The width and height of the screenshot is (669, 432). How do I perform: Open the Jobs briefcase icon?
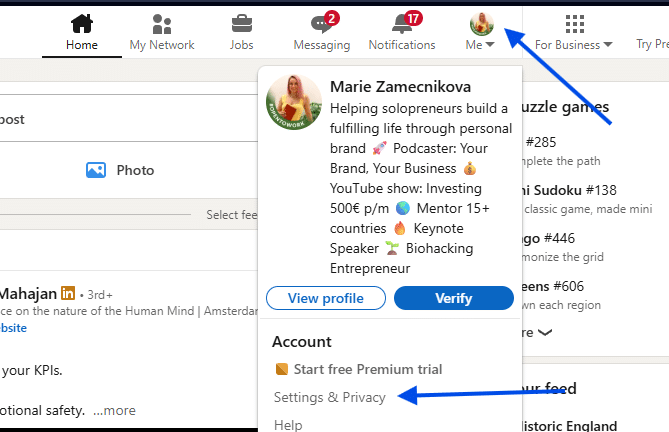click(x=241, y=23)
